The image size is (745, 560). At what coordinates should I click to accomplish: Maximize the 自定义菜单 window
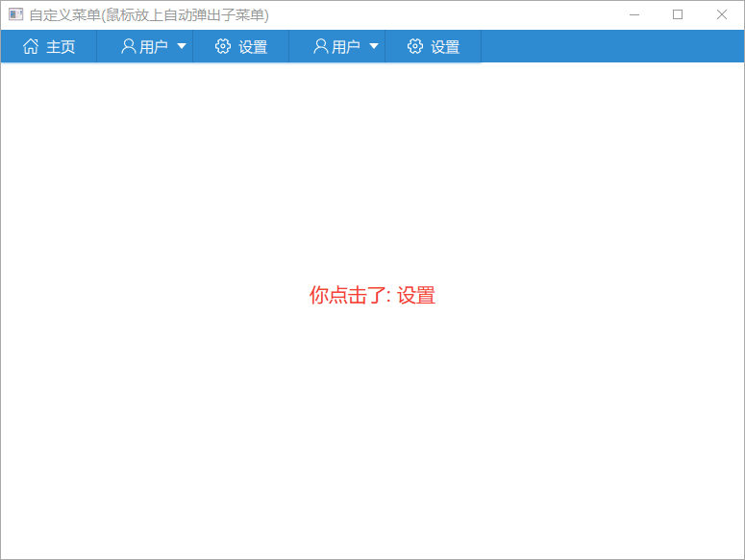coord(678,14)
